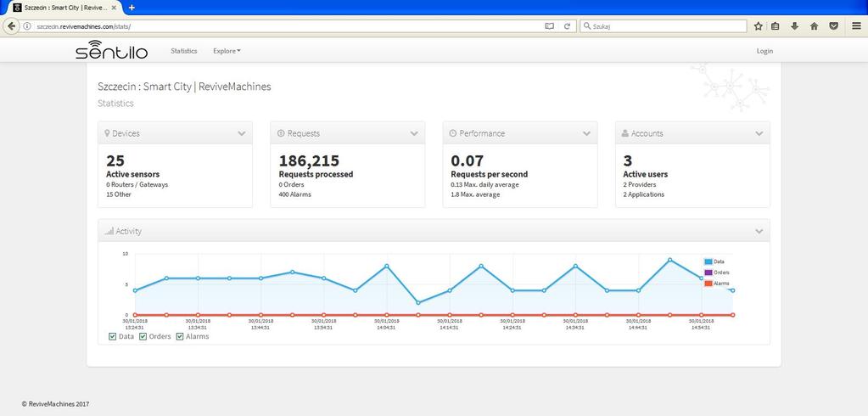Click the '0.13 Max. daily average' text
The height and width of the screenshot is (416, 868).
coord(485,184)
